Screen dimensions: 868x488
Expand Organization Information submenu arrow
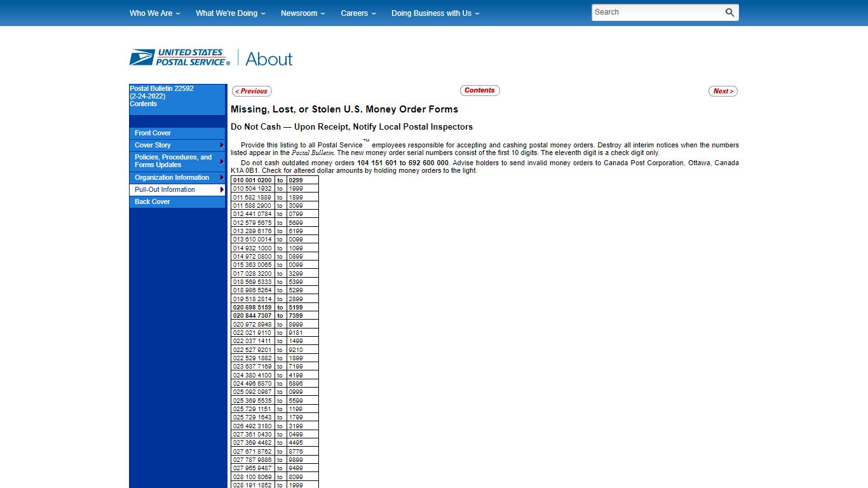[222, 177]
